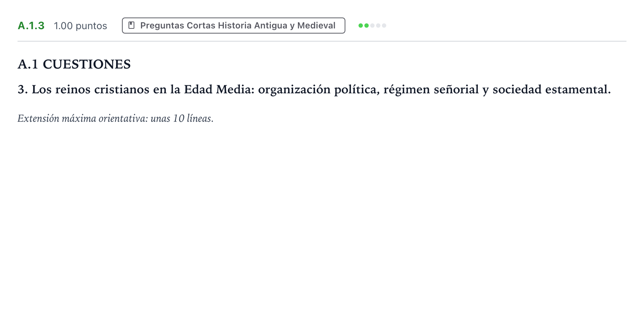Screen dimensions: 644x326
Task: Click the A.1.3 question number
Action: coord(31,26)
